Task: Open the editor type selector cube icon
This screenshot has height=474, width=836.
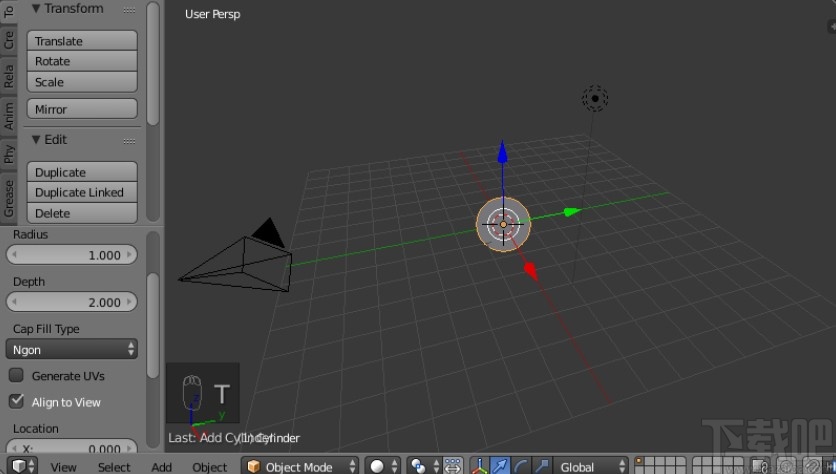Action: pyautogui.click(x=22, y=466)
